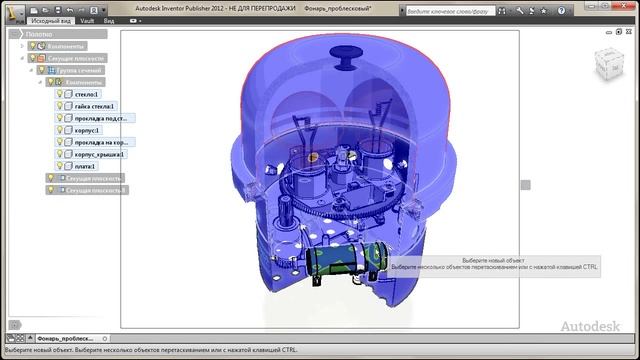The image size is (640, 360).
Task: Toggle visibility bulb of гайка стекла:1
Action: 60,106
